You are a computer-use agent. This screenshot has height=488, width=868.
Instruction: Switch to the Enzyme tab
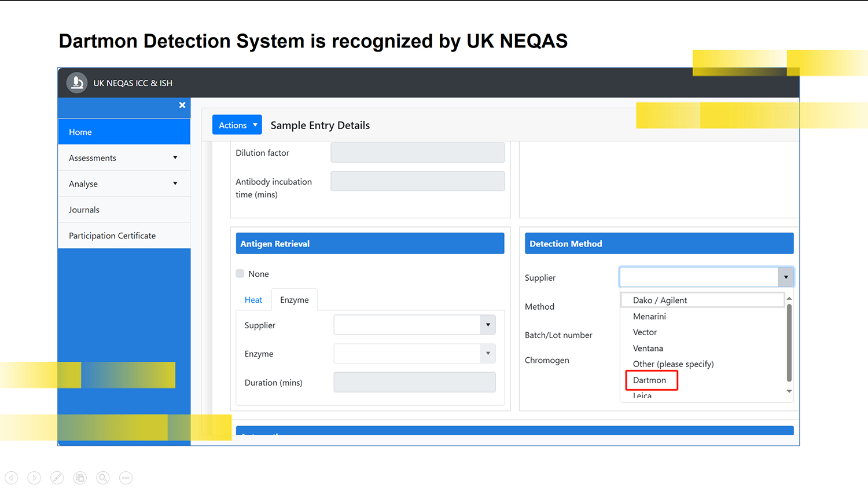pos(294,300)
